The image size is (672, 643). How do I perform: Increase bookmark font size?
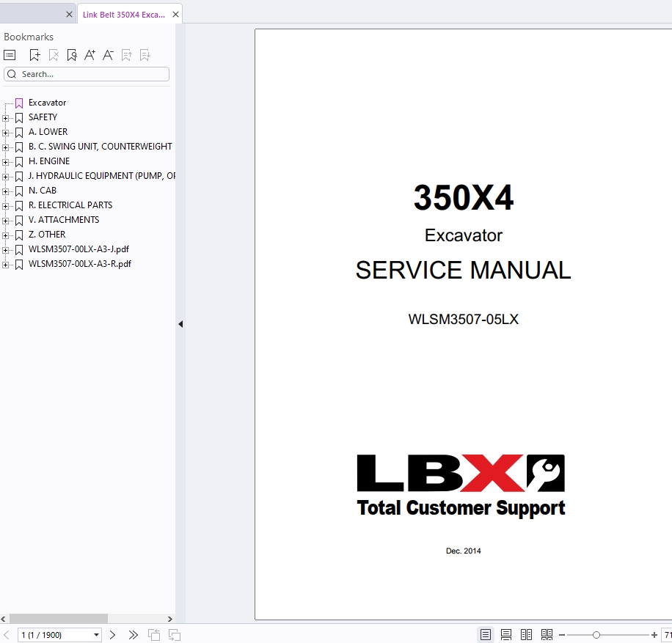coord(90,55)
